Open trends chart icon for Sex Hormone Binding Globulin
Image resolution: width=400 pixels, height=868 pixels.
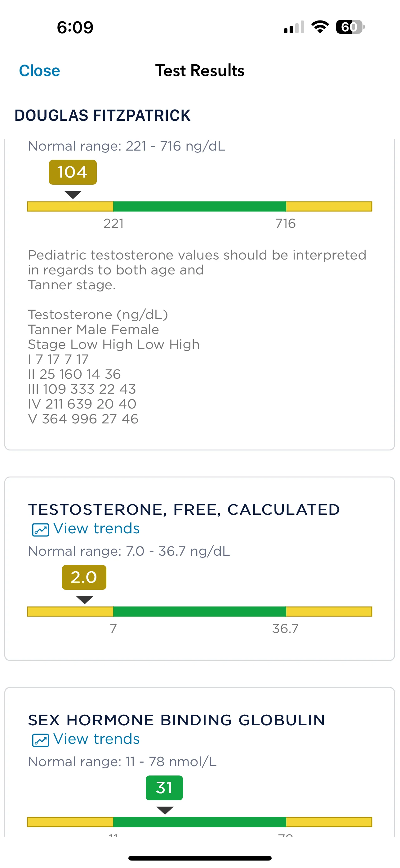[40, 740]
